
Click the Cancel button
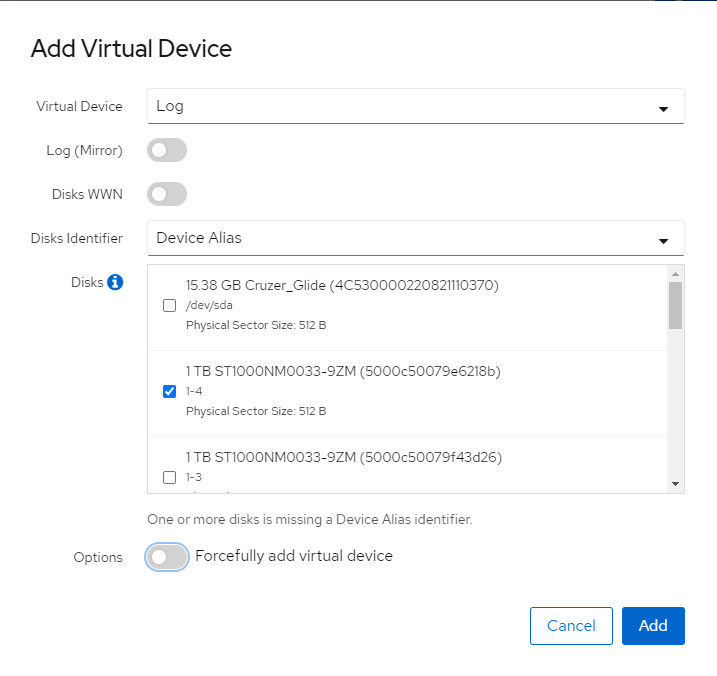pyautogui.click(x=571, y=625)
